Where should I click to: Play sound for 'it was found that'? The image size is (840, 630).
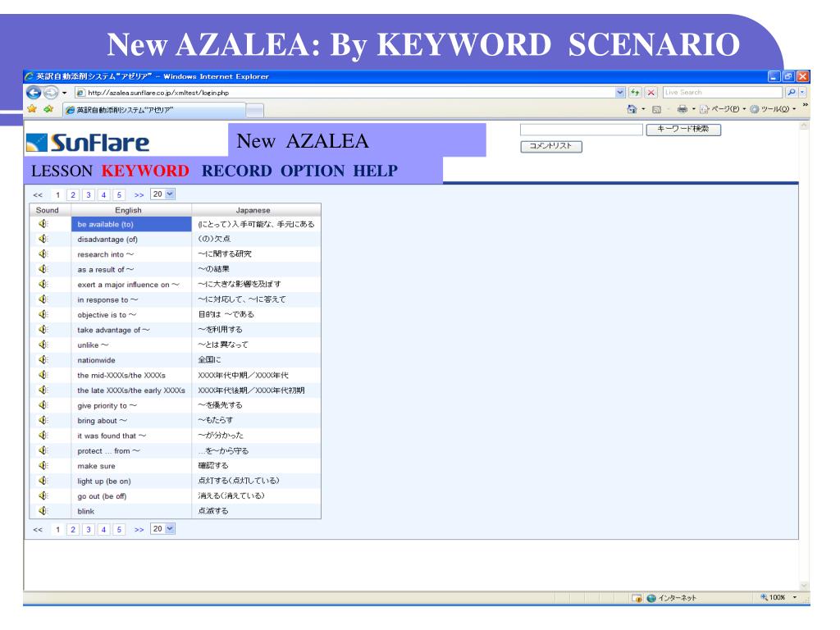[x=43, y=436]
